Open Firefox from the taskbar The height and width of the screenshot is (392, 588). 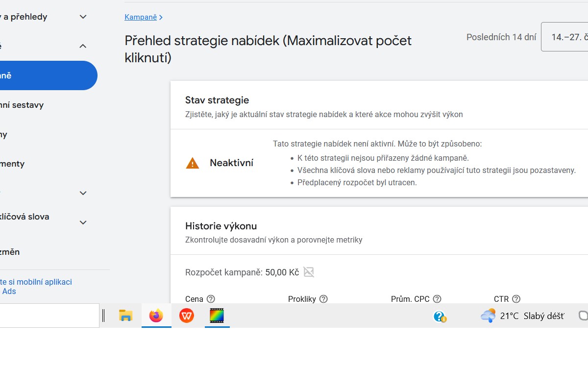click(x=156, y=316)
